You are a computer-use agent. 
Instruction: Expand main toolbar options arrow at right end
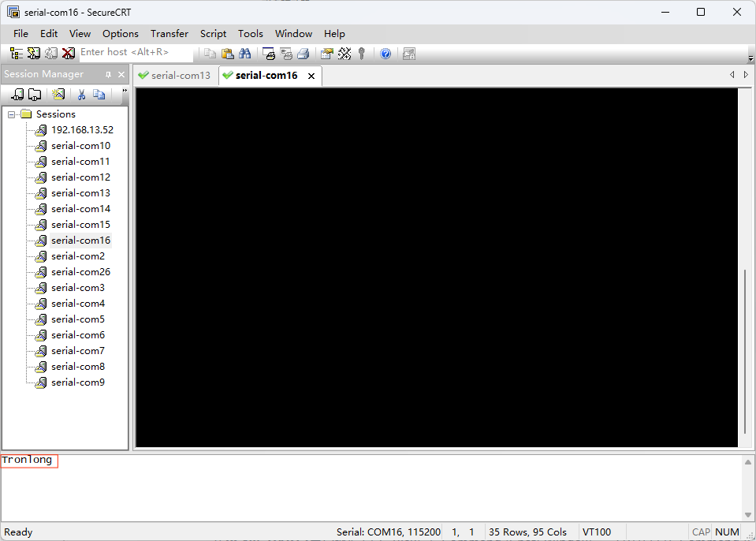pos(750,57)
